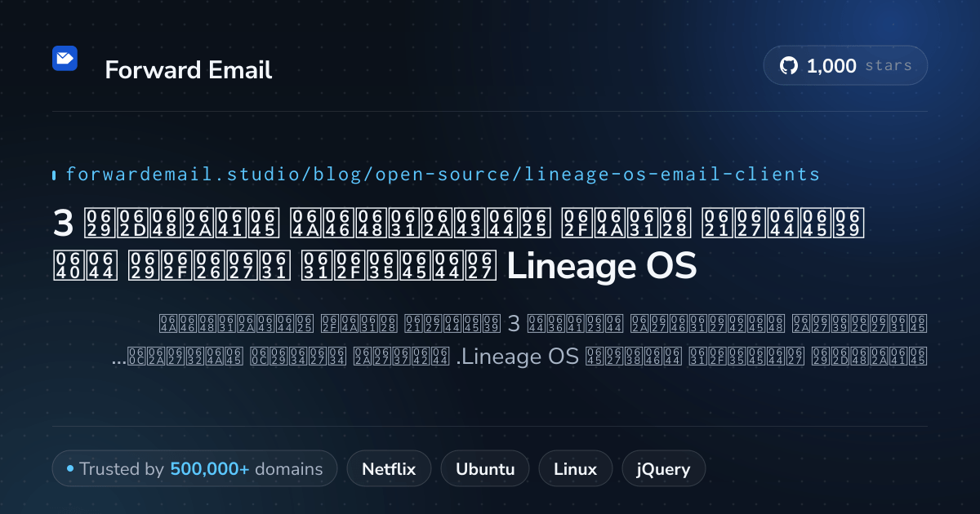Click the GitHub octocat icon
The width and height of the screenshot is (980, 514).
pos(788,66)
